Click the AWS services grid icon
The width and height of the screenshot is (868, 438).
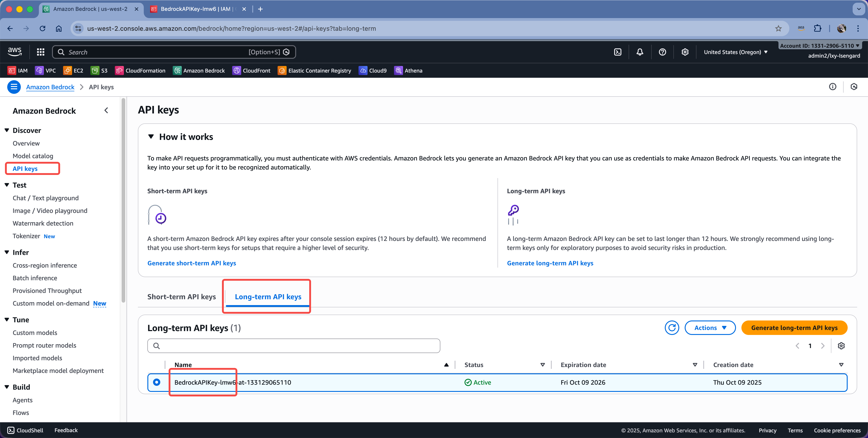click(x=41, y=52)
